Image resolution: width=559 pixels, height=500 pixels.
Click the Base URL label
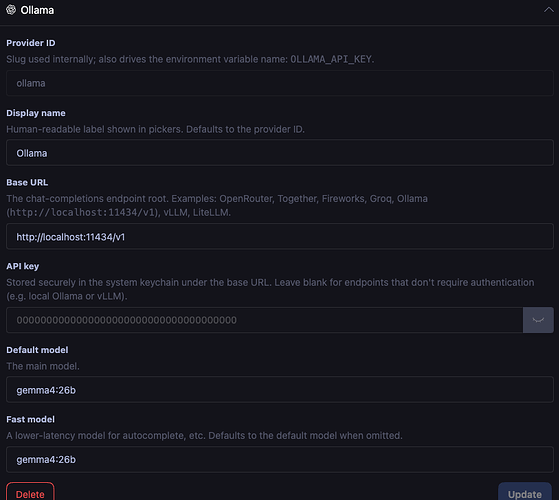(x=27, y=182)
